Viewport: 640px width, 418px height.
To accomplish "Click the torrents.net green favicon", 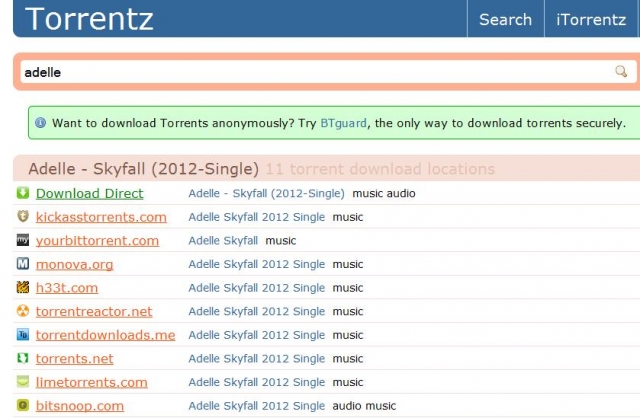I will [x=23, y=358].
